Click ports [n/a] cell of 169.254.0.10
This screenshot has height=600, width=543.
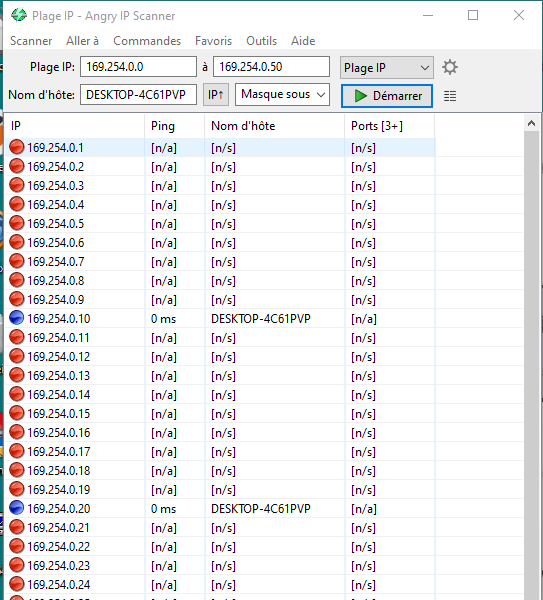pos(364,319)
